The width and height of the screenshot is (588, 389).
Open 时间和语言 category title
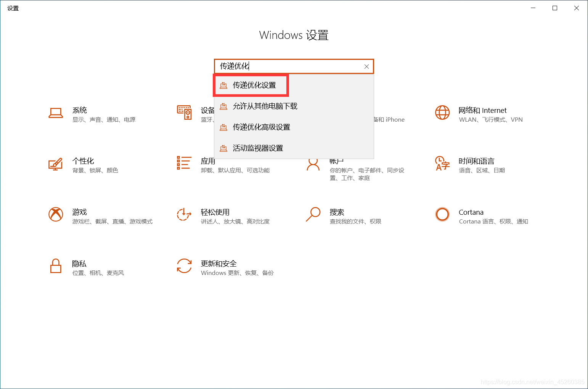click(476, 161)
